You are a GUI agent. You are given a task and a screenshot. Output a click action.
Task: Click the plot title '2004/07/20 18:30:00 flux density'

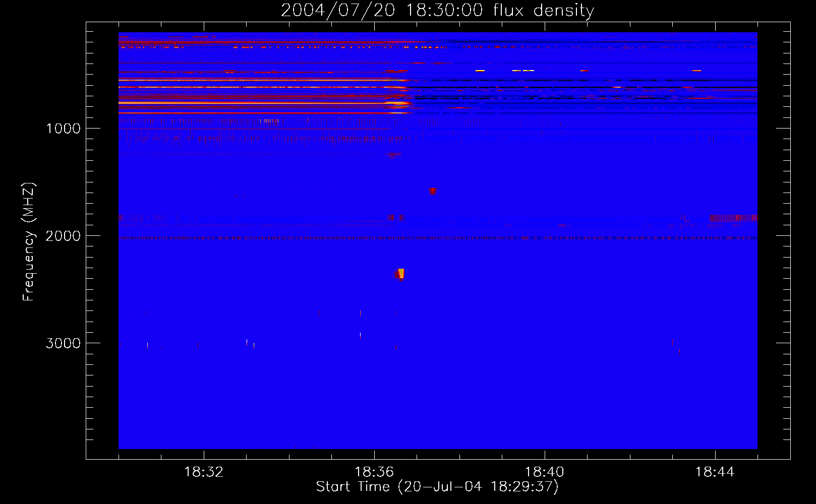click(x=437, y=10)
